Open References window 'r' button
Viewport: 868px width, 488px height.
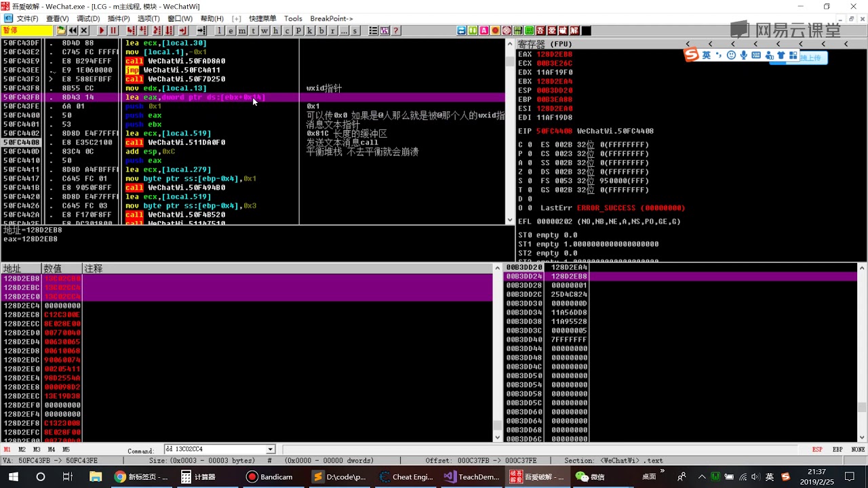[332, 30]
